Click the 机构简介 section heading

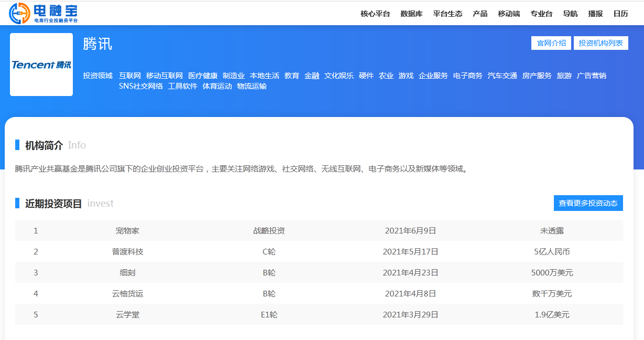(44, 145)
